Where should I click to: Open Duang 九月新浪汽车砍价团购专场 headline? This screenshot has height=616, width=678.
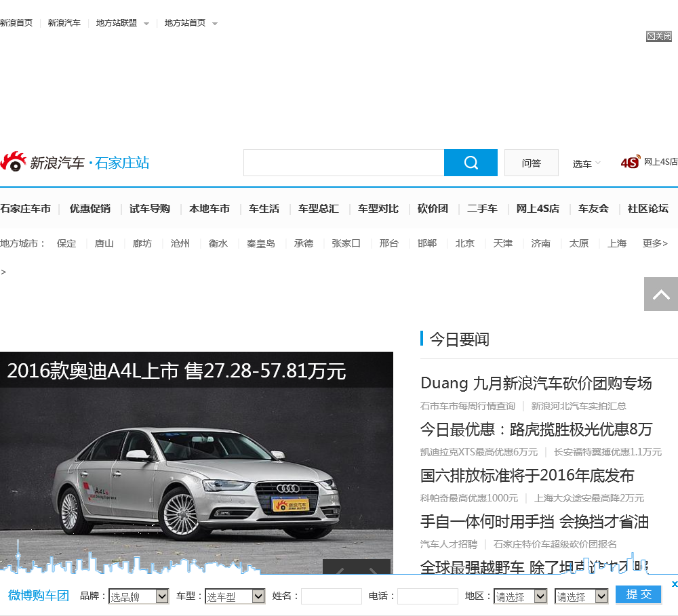tap(536, 383)
